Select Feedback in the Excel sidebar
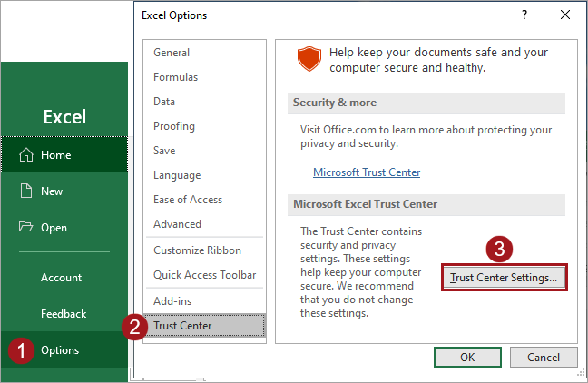The height and width of the screenshot is (383, 588). click(x=64, y=314)
